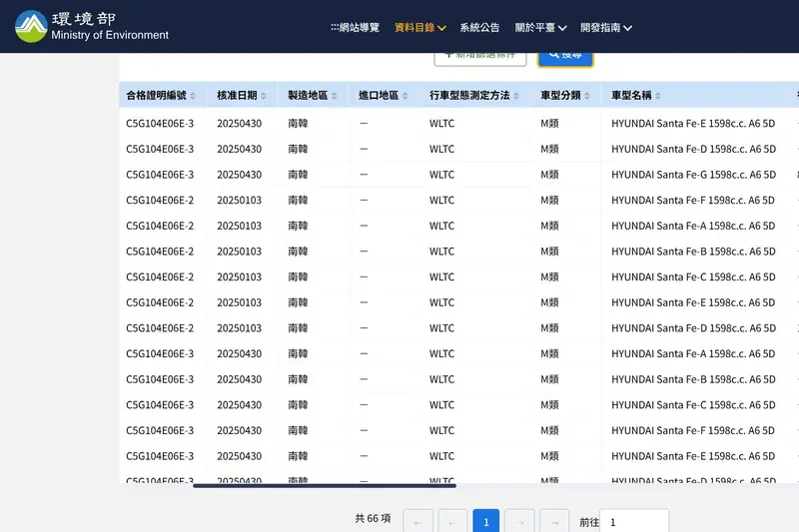Click the HYUNDAI Santa Fe-G 1598c.c. cell
Viewport: 799px width, 532px height.
point(693,175)
